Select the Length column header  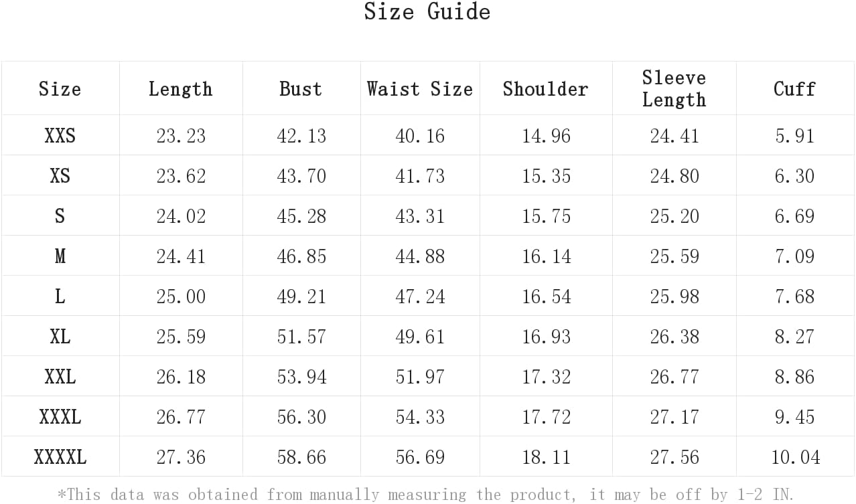[180, 89]
